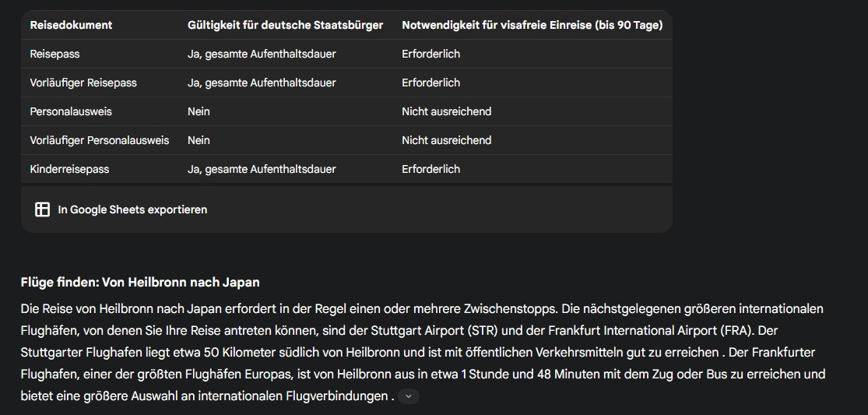Click the Google Sheets table export icon
Screen dimensions: 868x415
point(42,209)
